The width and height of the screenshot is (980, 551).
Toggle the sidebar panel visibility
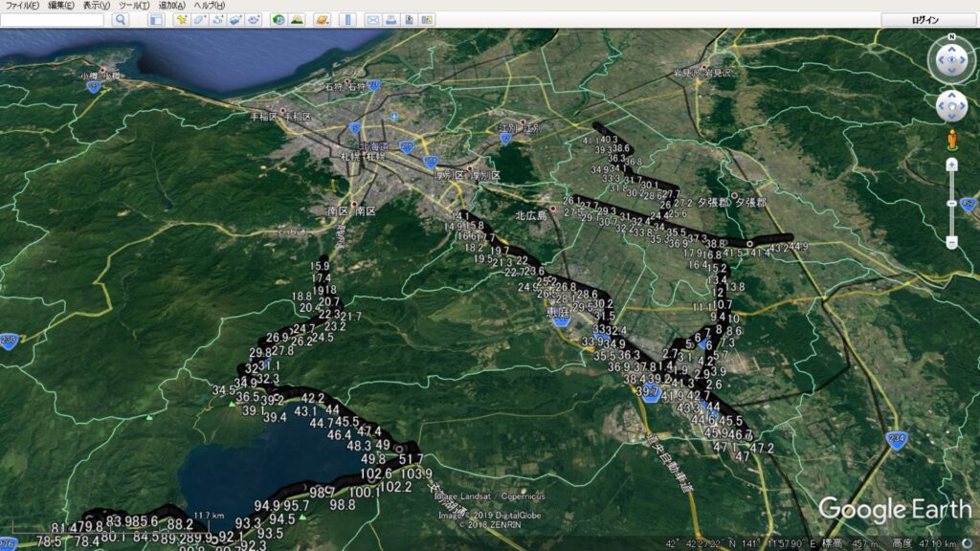coord(156,19)
